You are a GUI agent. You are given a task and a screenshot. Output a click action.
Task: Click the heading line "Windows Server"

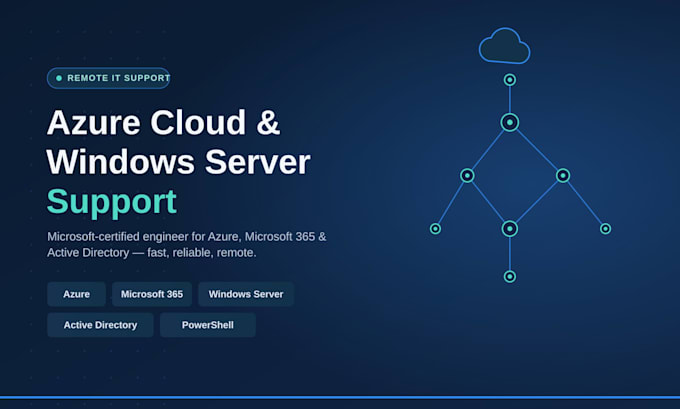pyautogui.click(x=179, y=162)
